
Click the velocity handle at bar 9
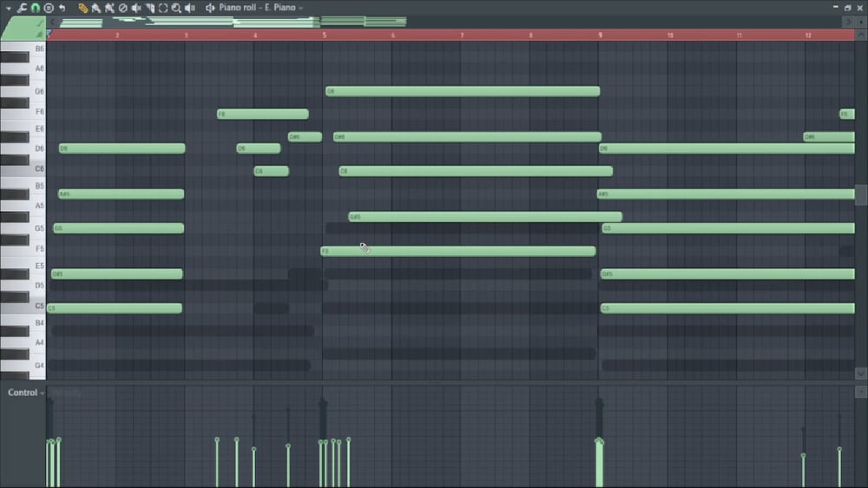(599, 441)
